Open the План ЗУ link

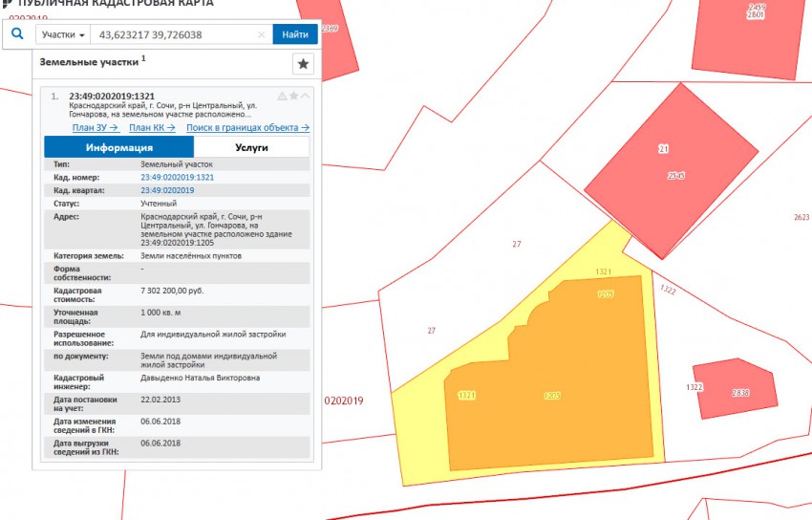(95, 127)
